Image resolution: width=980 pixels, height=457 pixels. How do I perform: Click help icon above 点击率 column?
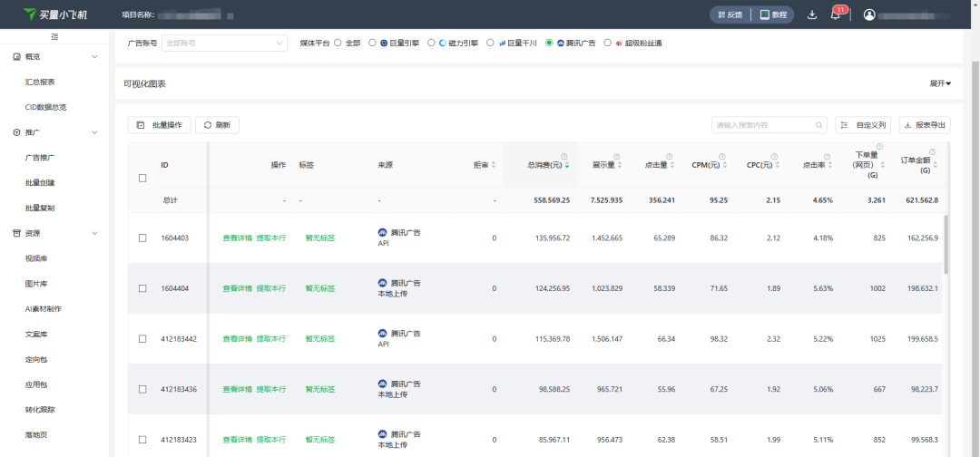pyautogui.click(x=827, y=156)
